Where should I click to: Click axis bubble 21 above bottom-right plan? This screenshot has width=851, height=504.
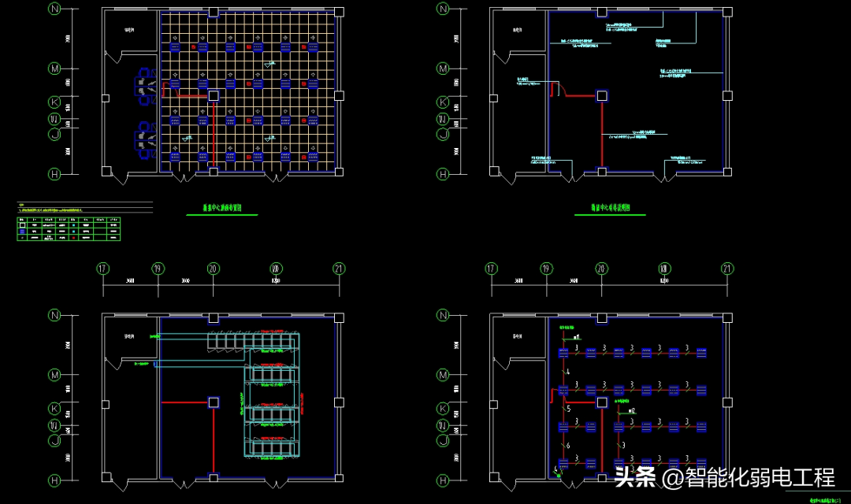[x=727, y=269]
